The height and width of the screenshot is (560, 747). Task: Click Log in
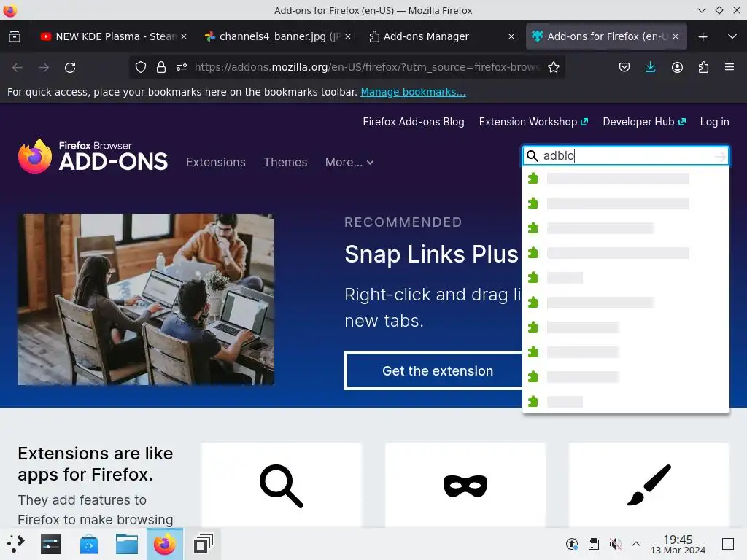714,122
